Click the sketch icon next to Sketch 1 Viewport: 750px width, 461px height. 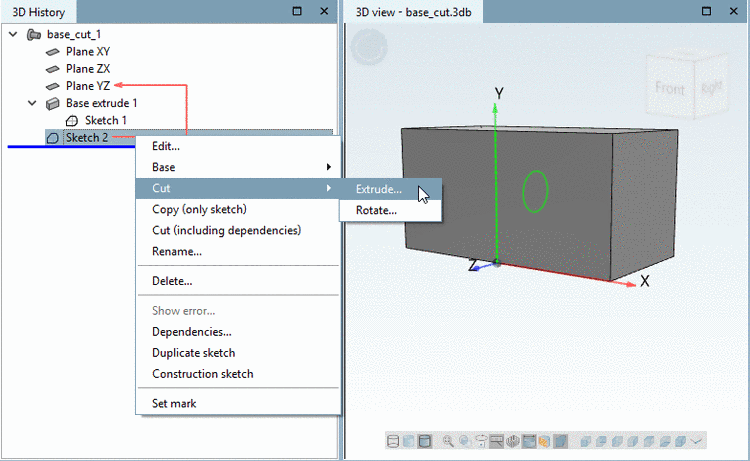click(x=72, y=121)
